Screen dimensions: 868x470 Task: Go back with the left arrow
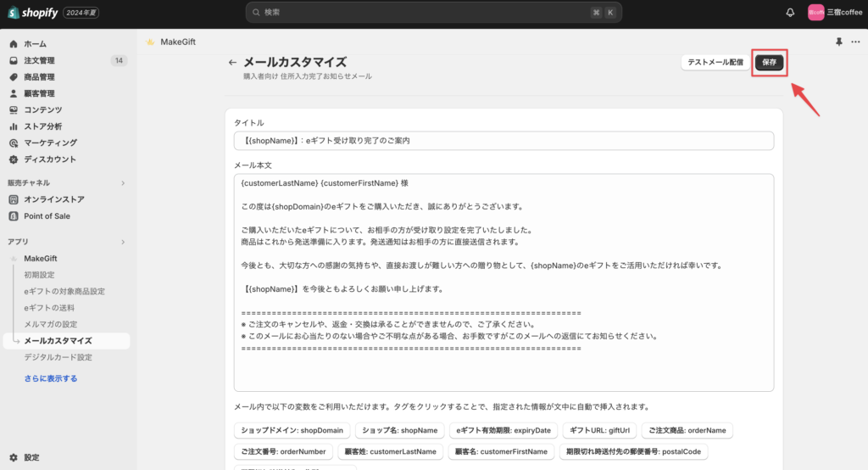232,63
